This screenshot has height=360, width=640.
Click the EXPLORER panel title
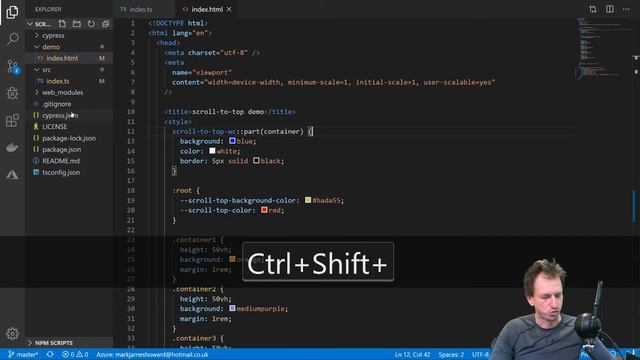tap(48, 9)
